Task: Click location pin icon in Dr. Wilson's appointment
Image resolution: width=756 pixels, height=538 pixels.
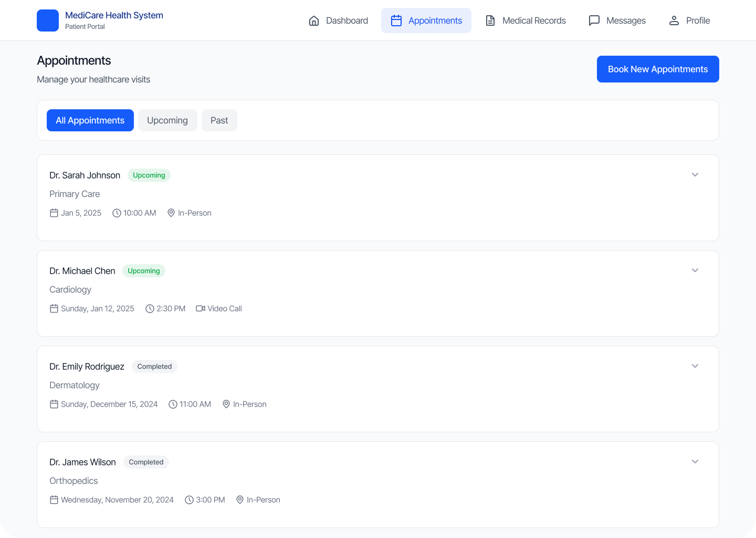Action: (240, 500)
